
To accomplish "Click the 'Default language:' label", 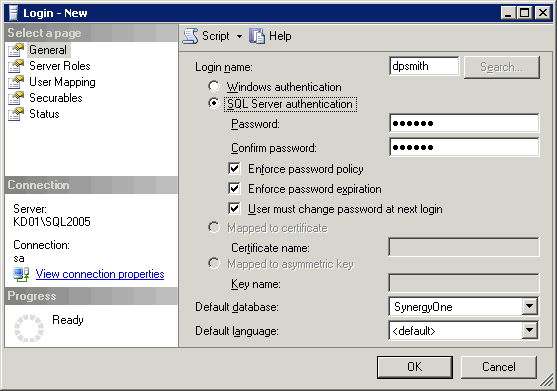I will pos(237,331).
